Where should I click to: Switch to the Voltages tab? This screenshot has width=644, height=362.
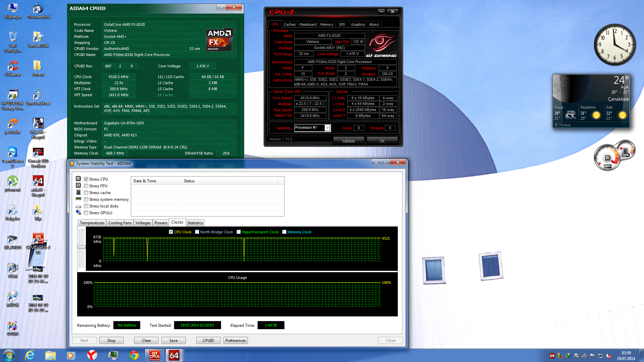tap(143, 223)
